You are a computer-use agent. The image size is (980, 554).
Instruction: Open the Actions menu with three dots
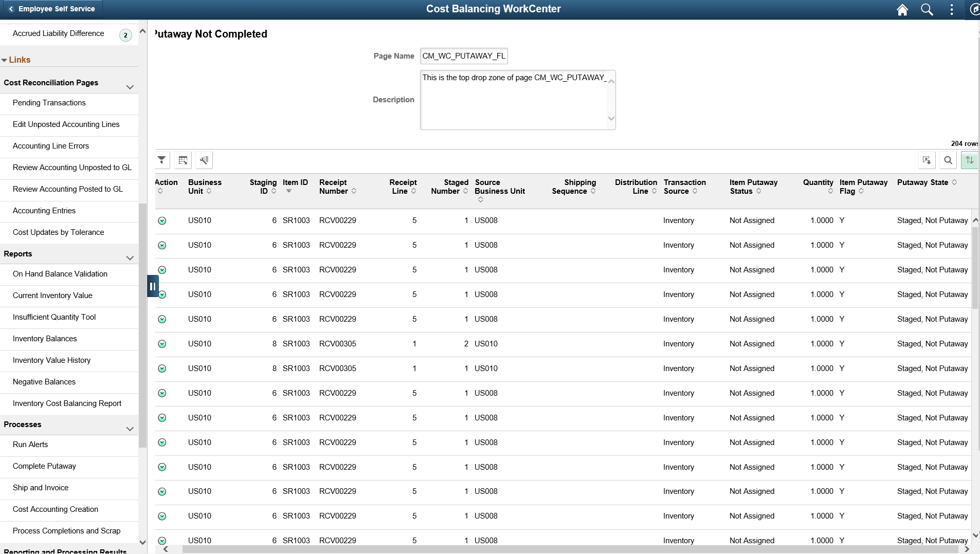(952, 9)
